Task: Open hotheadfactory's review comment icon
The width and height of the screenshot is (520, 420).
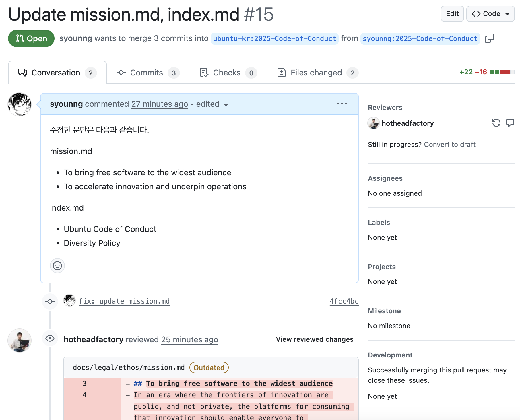Action: (x=510, y=123)
